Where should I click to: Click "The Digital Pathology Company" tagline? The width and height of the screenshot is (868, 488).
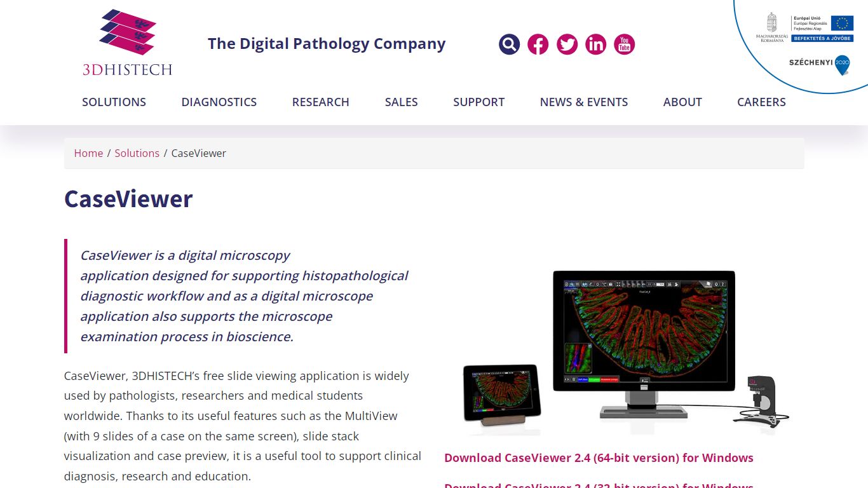click(x=327, y=44)
